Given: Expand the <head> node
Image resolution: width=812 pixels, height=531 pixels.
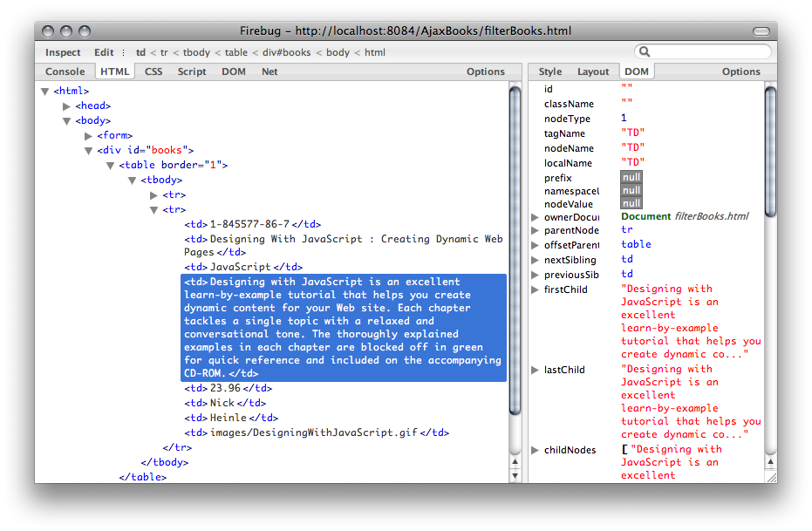Looking at the screenshot, I should tap(66, 106).
